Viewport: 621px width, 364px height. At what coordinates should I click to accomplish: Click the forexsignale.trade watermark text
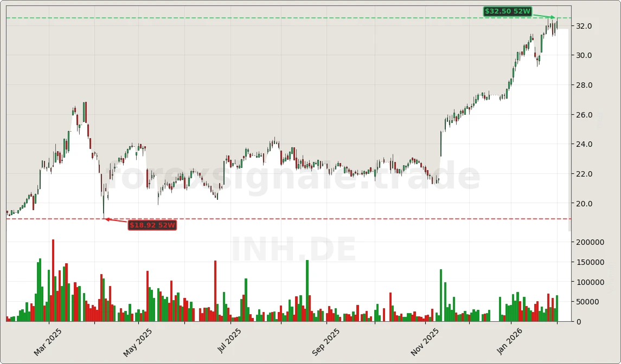pos(293,174)
